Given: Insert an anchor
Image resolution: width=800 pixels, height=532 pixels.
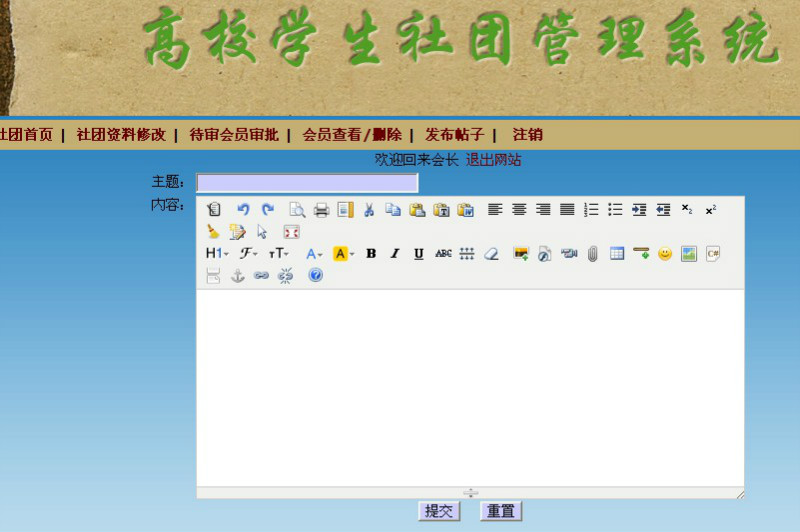Looking at the screenshot, I should coord(237,275).
